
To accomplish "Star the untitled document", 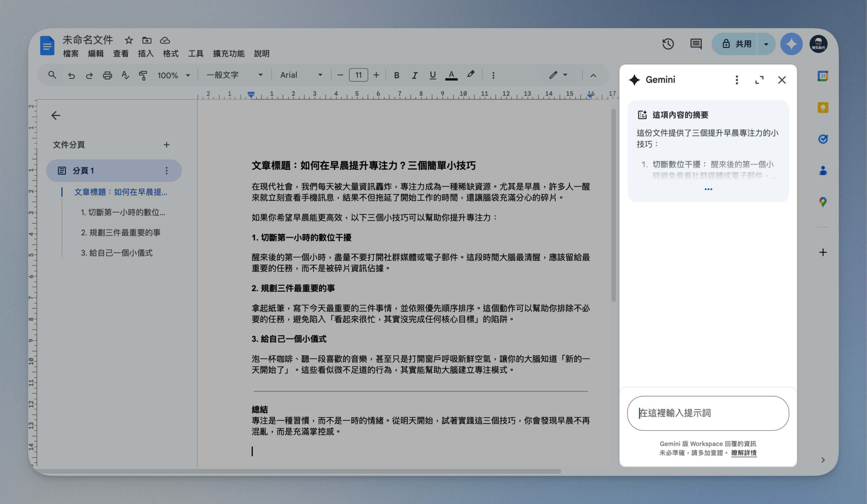I will pos(129,40).
